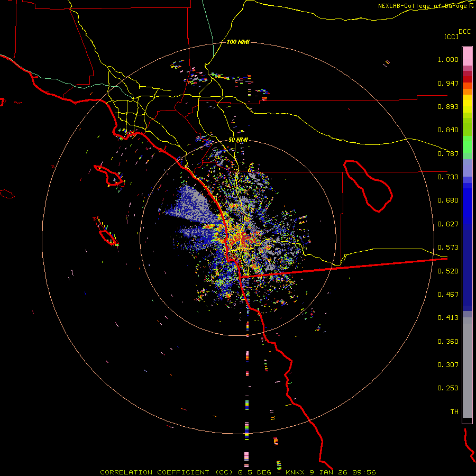
Task: Click the 1.000 value on the color scale
Action: [448, 59]
